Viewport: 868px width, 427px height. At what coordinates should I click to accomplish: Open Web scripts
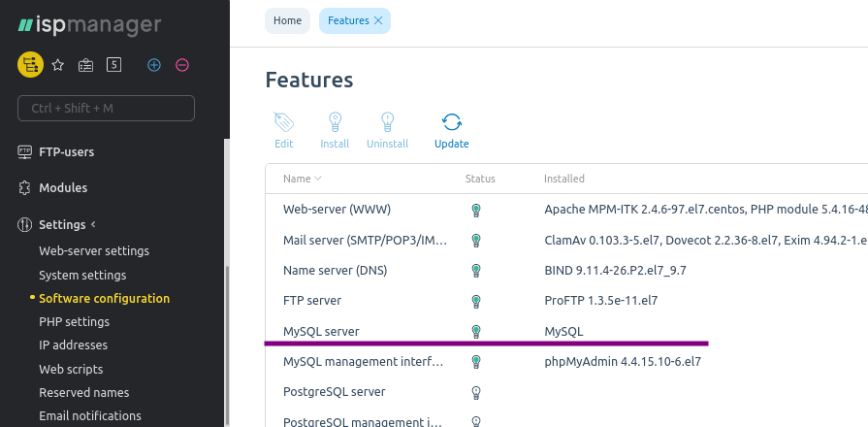[x=71, y=370]
